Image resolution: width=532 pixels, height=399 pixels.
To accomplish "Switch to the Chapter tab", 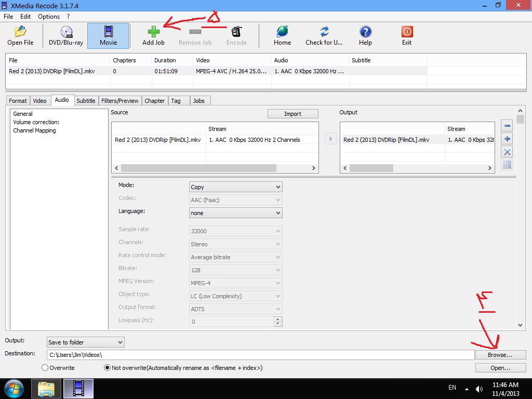I will click(x=155, y=101).
